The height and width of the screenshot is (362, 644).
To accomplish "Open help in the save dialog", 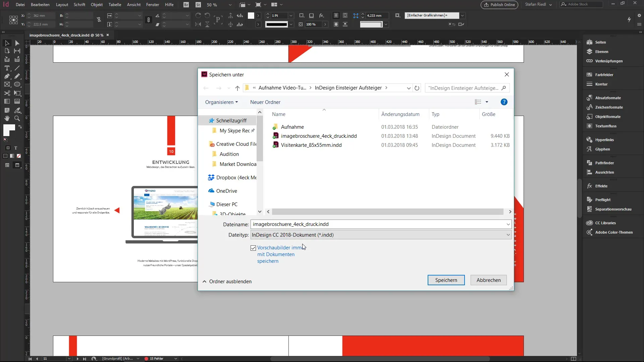I will coord(504,102).
